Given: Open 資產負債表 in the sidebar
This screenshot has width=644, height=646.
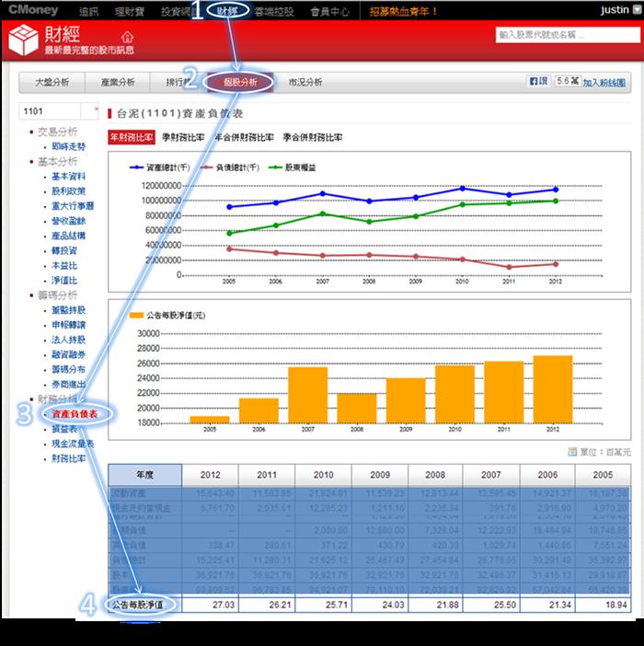Looking at the screenshot, I should click(75, 414).
